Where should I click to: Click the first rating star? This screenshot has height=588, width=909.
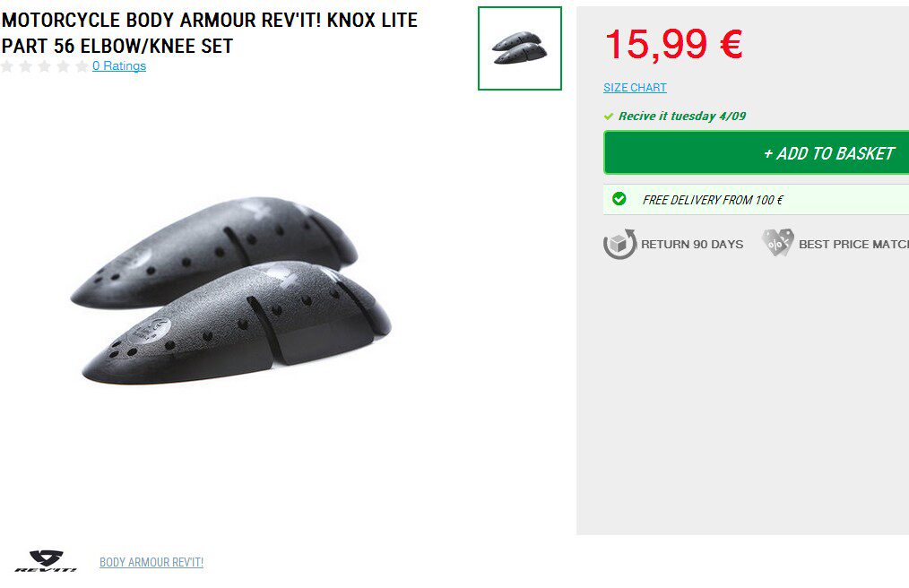7,66
